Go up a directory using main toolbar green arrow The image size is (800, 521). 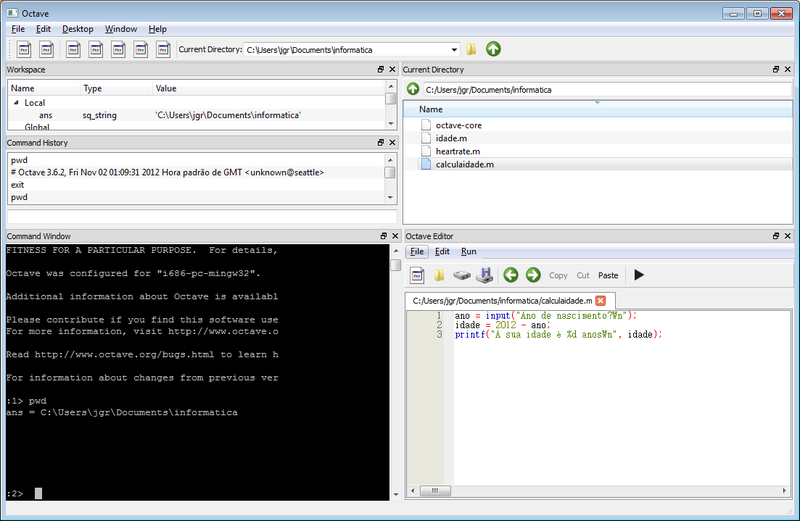[493, 49]
